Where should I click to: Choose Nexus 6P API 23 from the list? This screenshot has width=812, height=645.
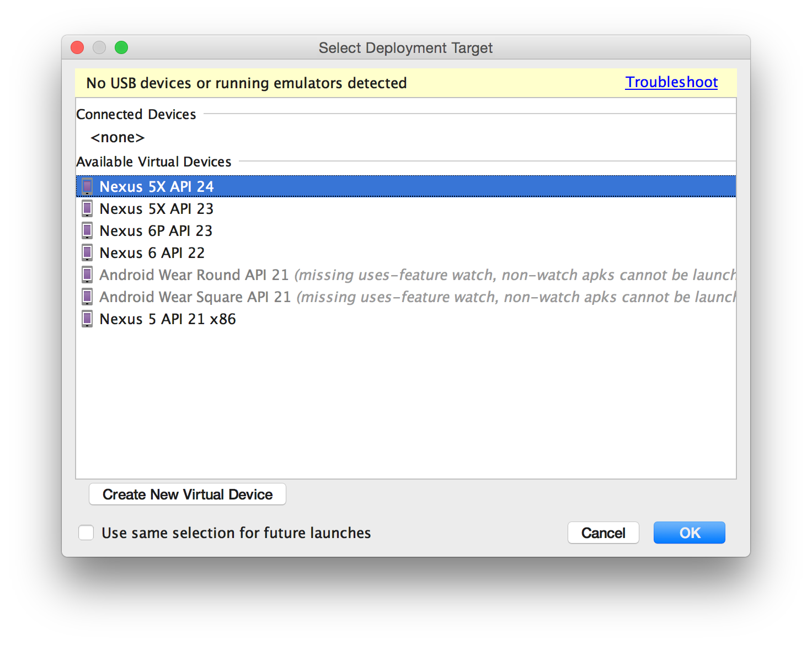coord(406,230)
